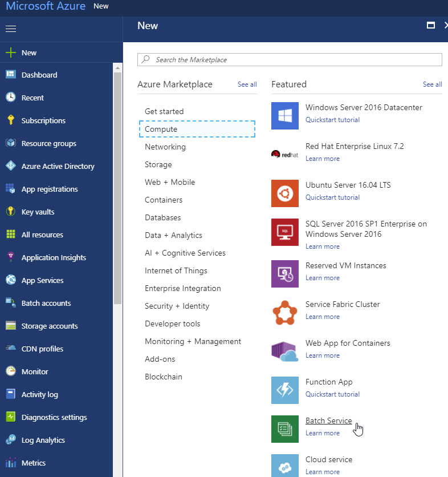Click the sidebar vertical scrollbar

pos(117,188)
